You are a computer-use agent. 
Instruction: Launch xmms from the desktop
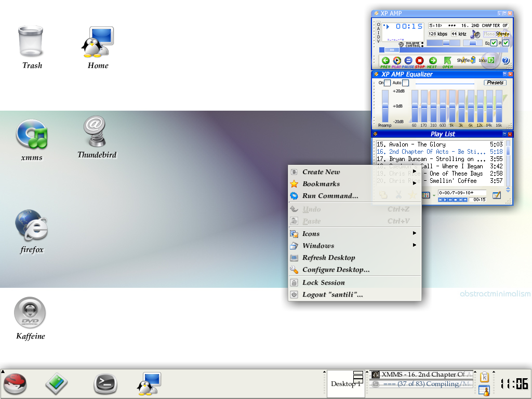pyautogui.click(x=32, y=134)
